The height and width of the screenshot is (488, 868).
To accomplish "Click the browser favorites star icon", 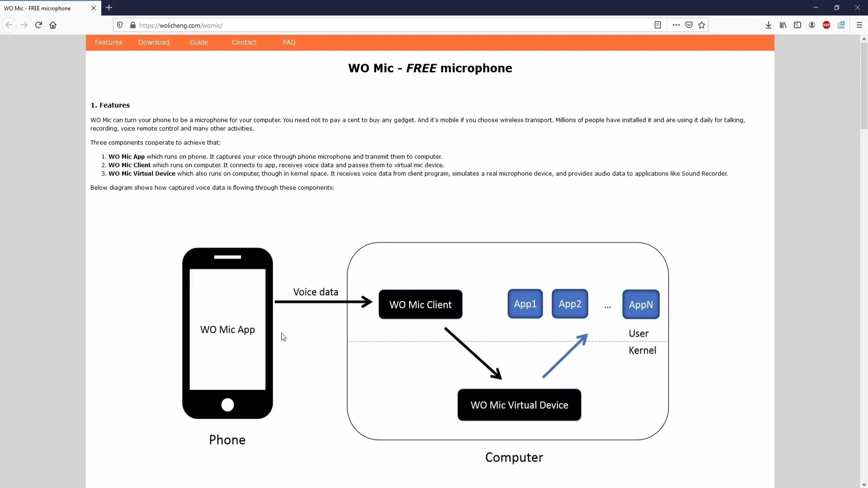I will (702, 25).
